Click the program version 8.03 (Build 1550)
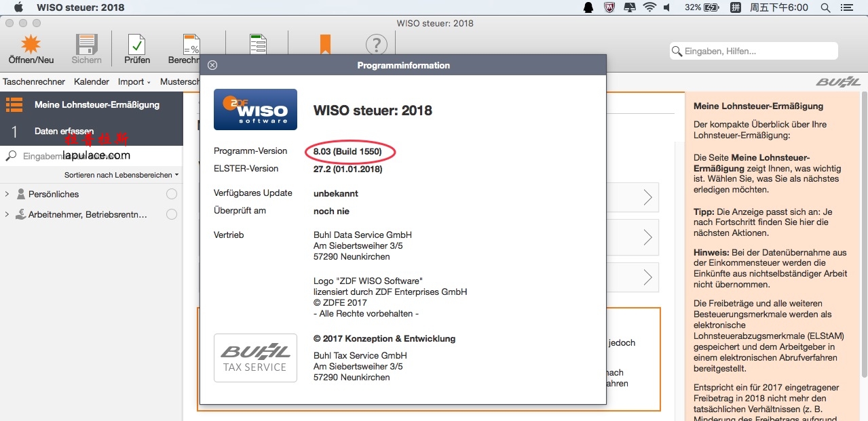The image size is (868, 421). tap(347, 151)
